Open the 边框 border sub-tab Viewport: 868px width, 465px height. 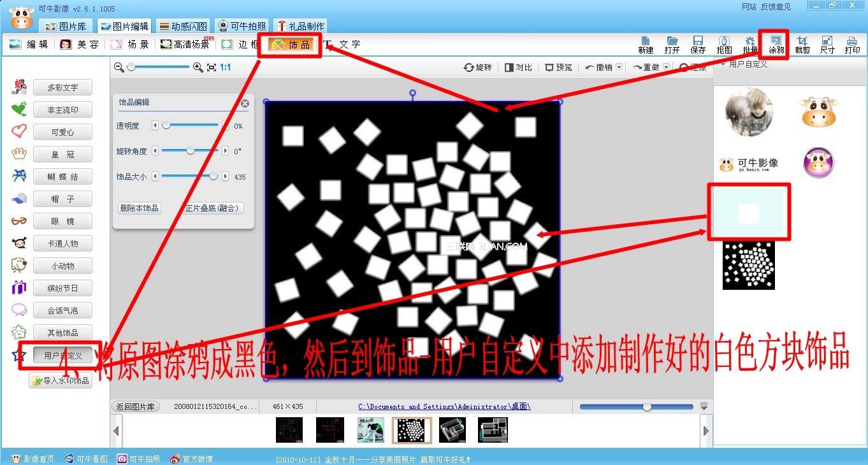tap(240, 45)
